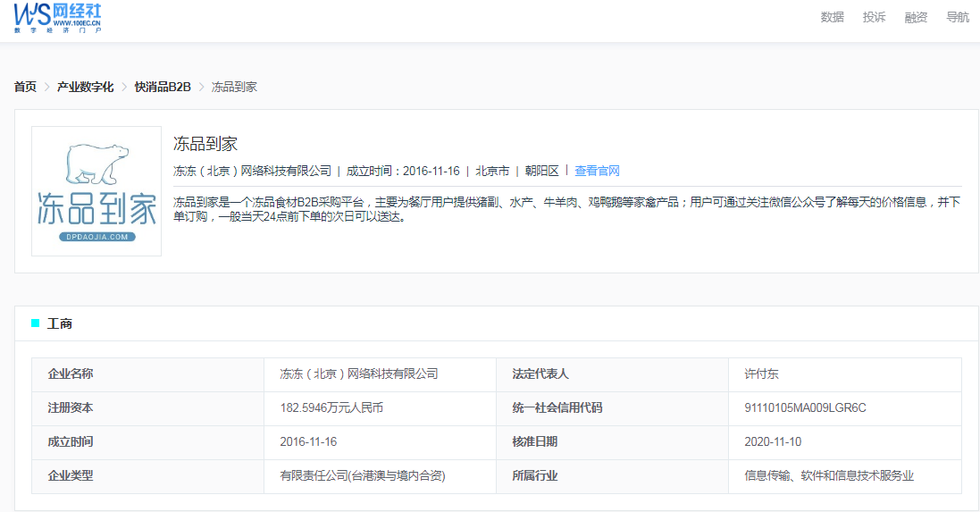Viewport: 980px width, 512px height.
Task: Click the 朝阳区 district text
Action: tap(542, 171)
